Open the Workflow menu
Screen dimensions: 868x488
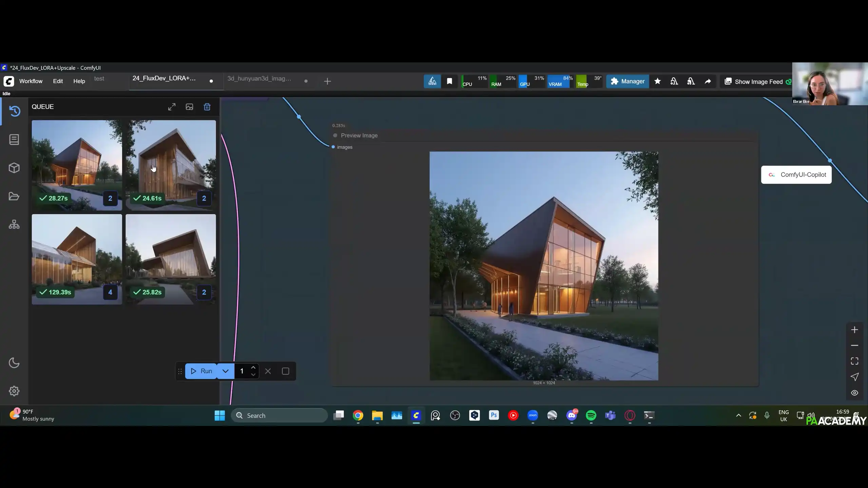(x=31, y=81)
